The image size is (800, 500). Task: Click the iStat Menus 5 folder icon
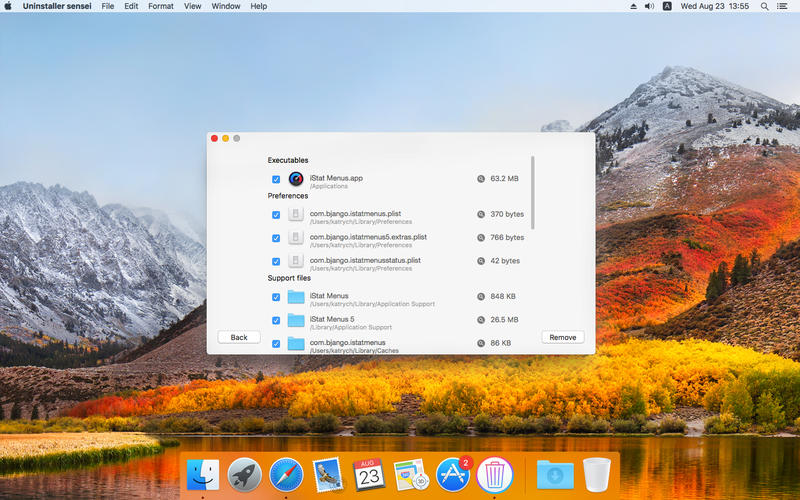(296, 320)
